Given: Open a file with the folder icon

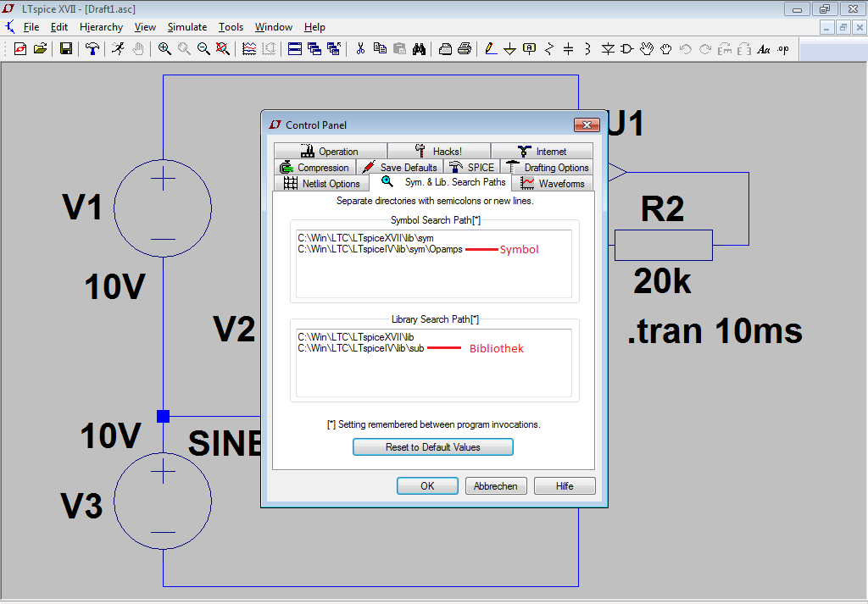Looking at the screenshot, I should (40, 49).
